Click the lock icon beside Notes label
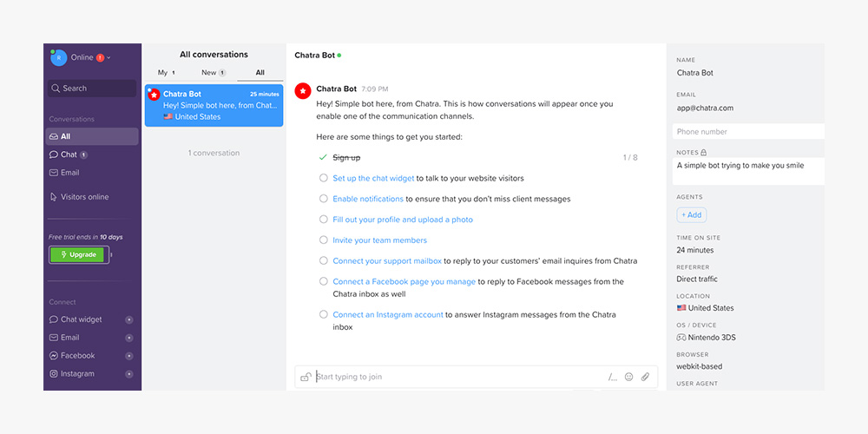The height and width of the screenshot is (434, 868). click(x=704, y=152)
